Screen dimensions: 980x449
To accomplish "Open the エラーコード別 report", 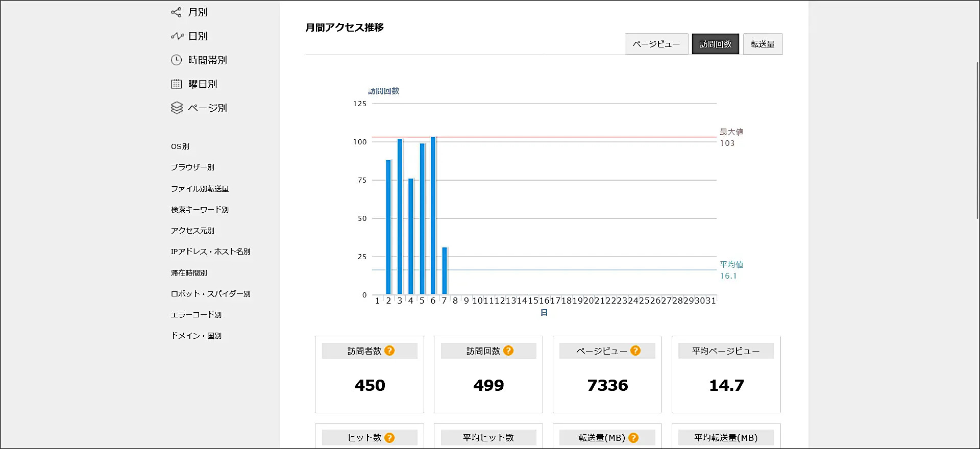I will (x=196, y=315).
